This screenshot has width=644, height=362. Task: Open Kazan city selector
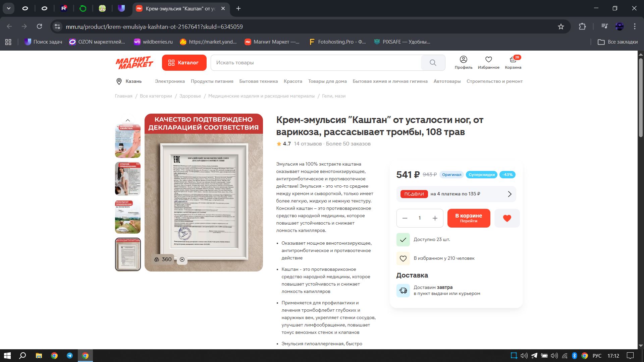(129, 81)
